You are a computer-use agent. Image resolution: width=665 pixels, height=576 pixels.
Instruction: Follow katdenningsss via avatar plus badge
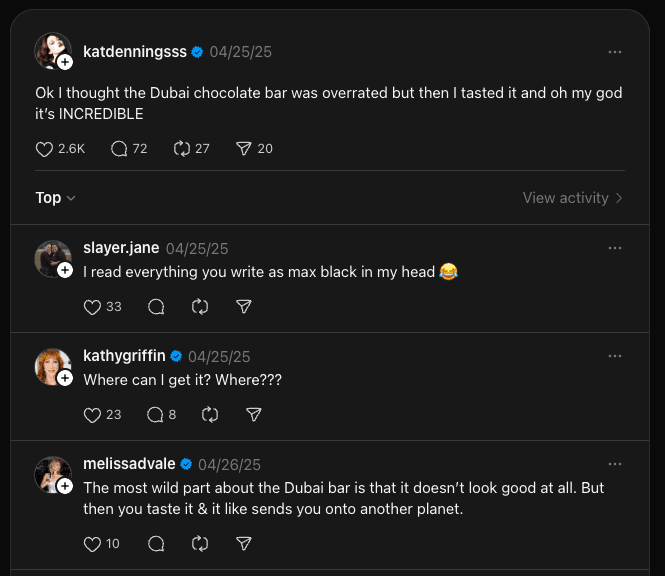point(65,62)
